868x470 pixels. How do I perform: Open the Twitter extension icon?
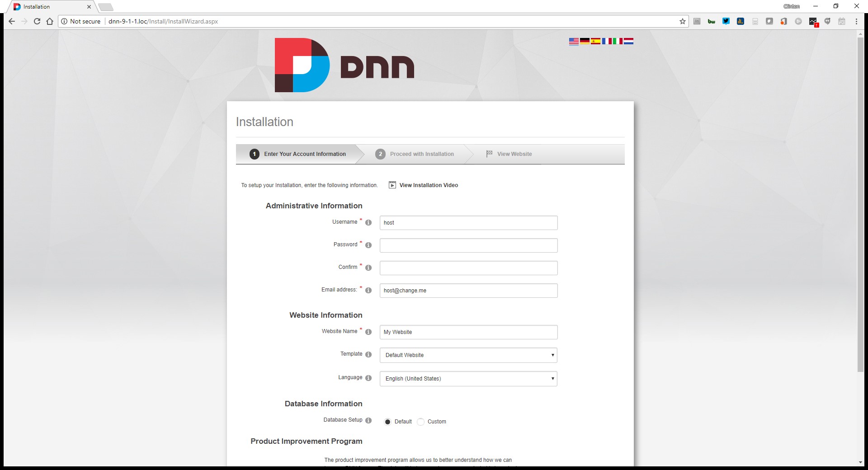(726, 21)
